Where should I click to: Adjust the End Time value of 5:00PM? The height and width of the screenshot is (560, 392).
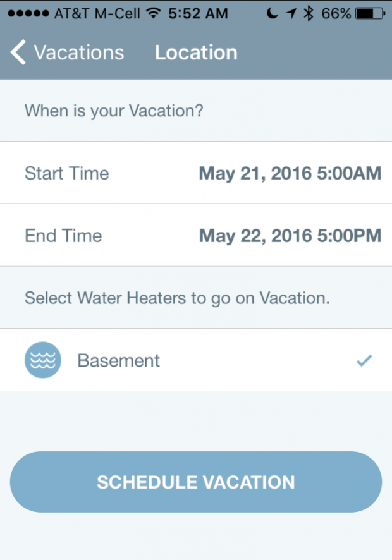(x=290, y=235)
